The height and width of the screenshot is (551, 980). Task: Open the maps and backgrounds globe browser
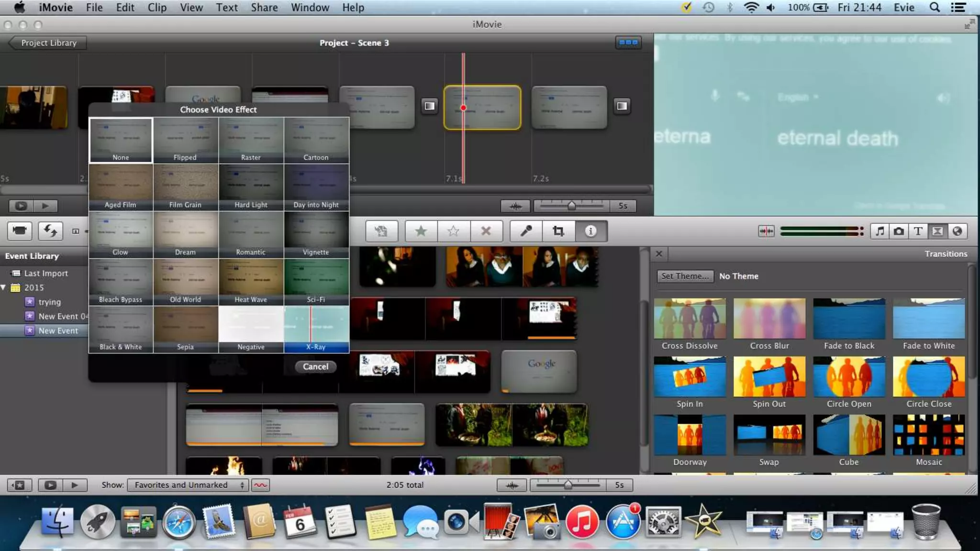pyautogui.click(x=957, y=231)
